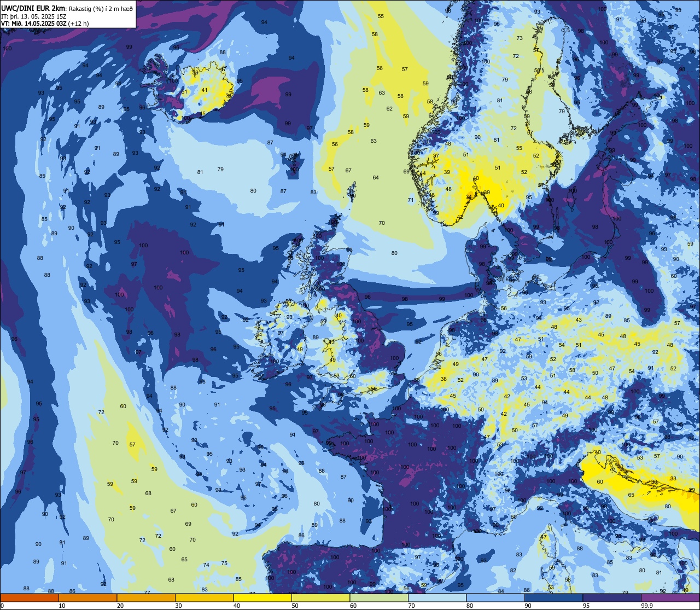Choose the 60–70% light green legend swatch
This screenshot has width=700, height=610.
click(379, 598)
